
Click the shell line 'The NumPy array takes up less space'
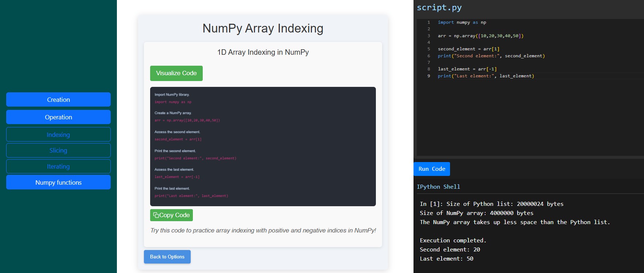click(x=515, y=222)
